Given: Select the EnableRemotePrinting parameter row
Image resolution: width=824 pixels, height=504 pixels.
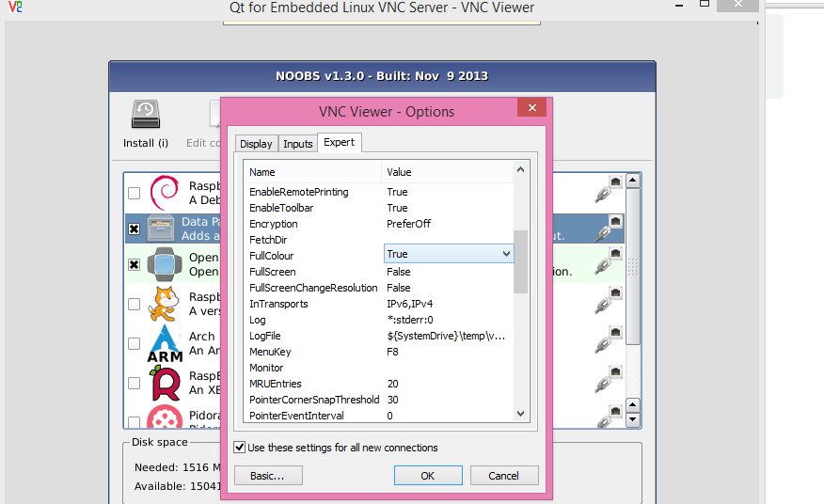Looking at the screenshot, I should pos(378,192).
